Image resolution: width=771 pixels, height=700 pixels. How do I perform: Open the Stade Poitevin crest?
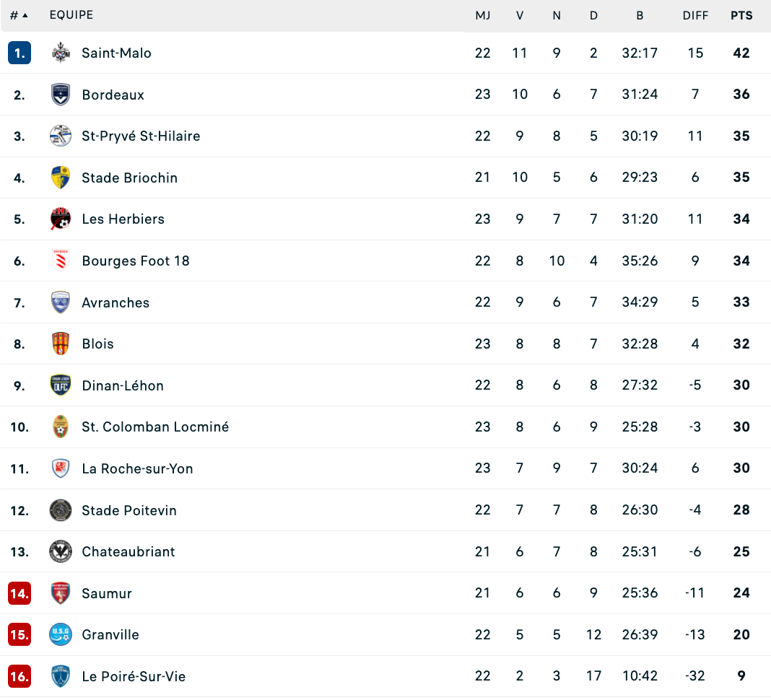click(x=61, y=509)
